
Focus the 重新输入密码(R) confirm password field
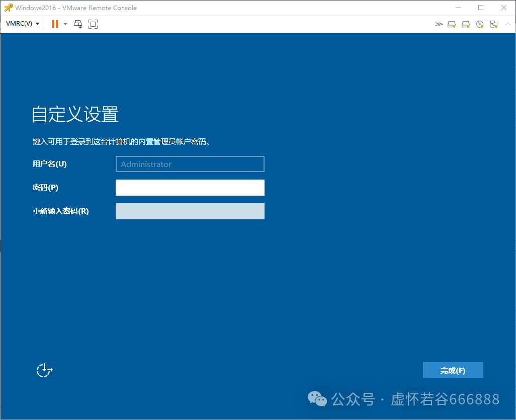(x=190, y=211)
